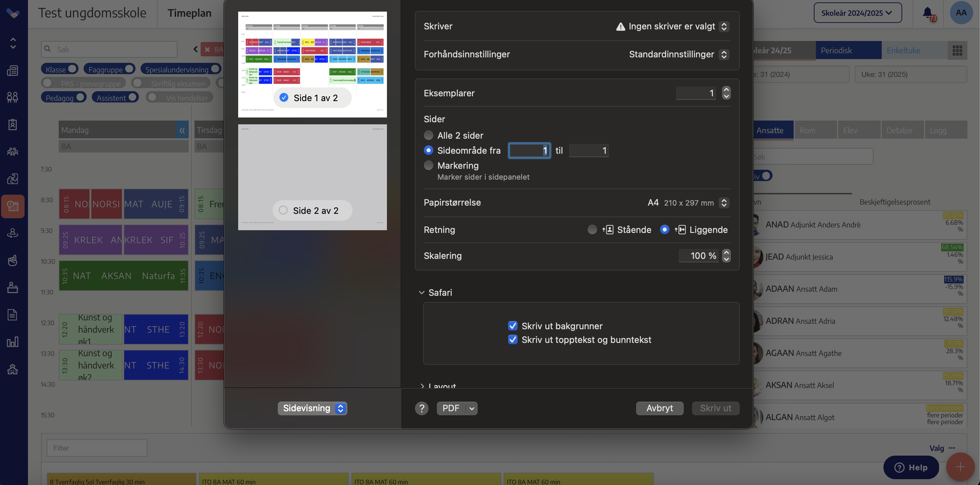This screenshot has width=980, height=485.
Task: Open the person rotation icon in the sidebar
Action: click(x=13, y=233)
